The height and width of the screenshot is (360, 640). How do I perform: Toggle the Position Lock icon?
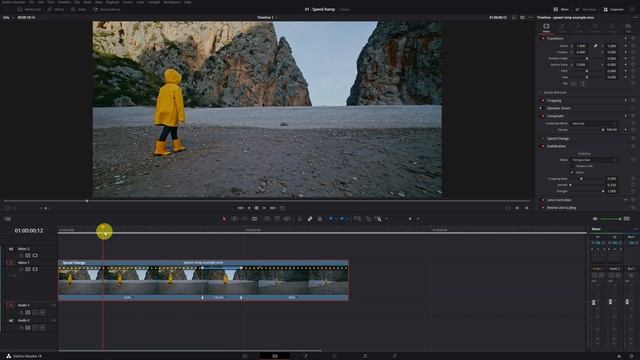pos(320,219)
